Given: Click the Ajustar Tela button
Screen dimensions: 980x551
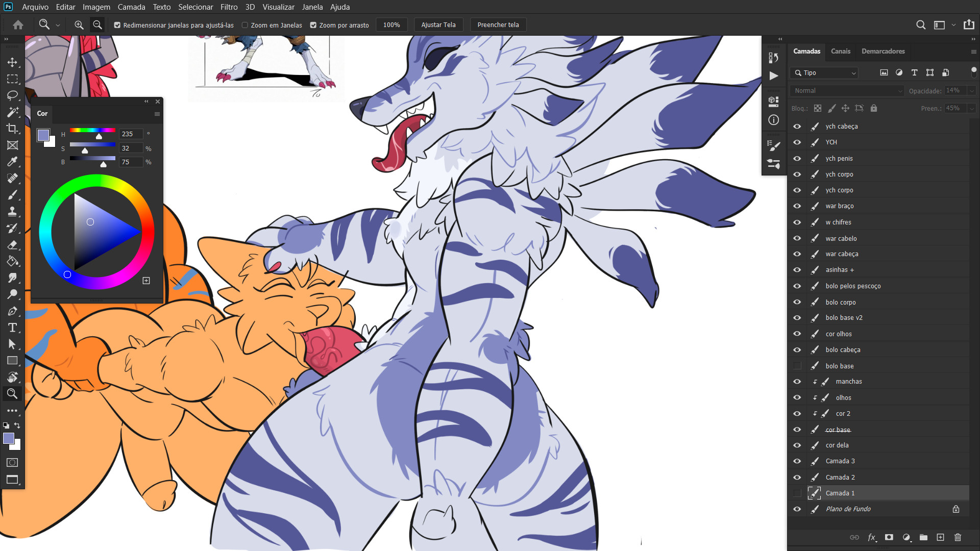Looking at the screenshot, I should click(x=438, y=24).
